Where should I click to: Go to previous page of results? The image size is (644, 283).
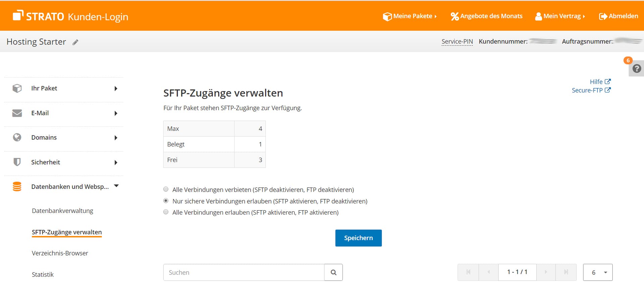[489, 272]
